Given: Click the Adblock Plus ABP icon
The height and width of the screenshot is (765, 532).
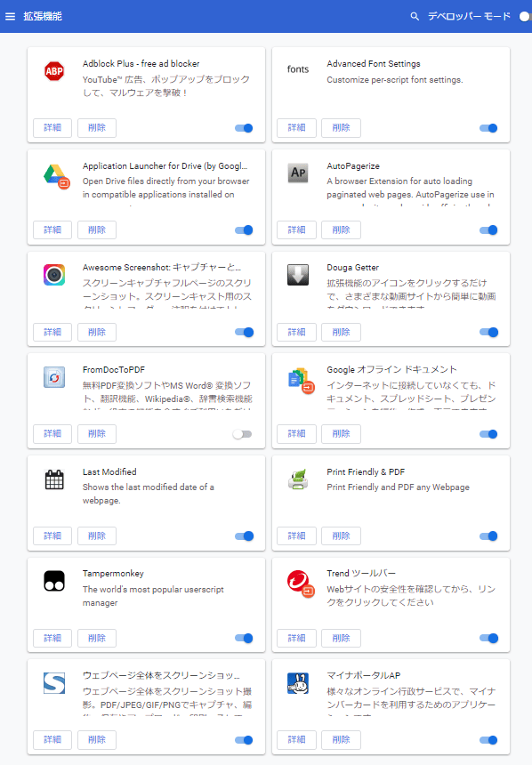Looking at the screenshot, I should (54, 71).
